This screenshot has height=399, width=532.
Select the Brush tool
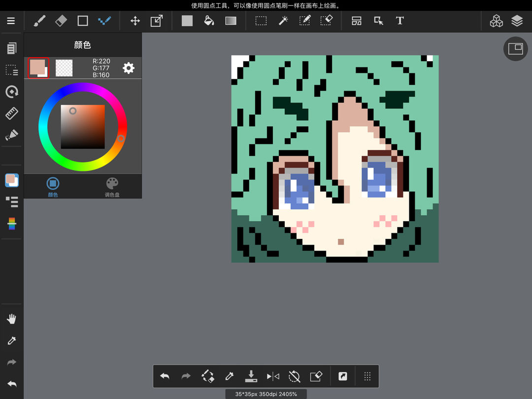[x=39, y=21]
